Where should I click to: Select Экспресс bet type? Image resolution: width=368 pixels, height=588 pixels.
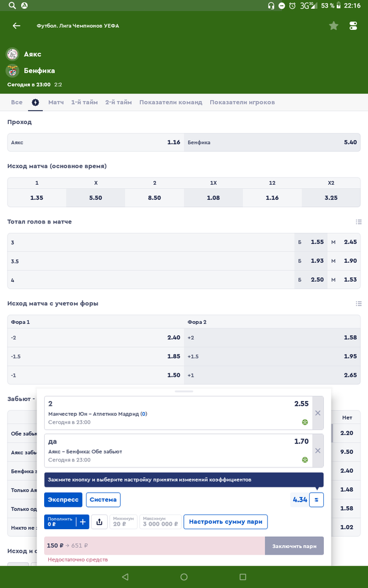click(63, 499)
